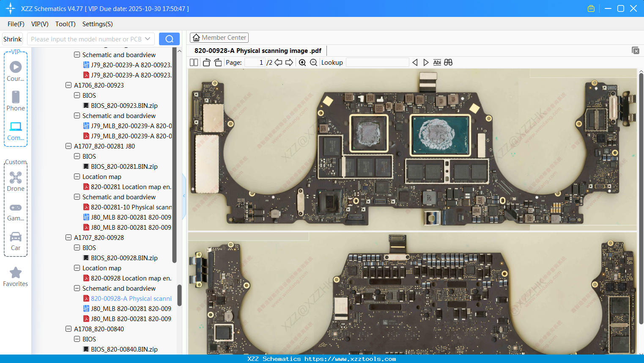Click the Page number field

255,63
